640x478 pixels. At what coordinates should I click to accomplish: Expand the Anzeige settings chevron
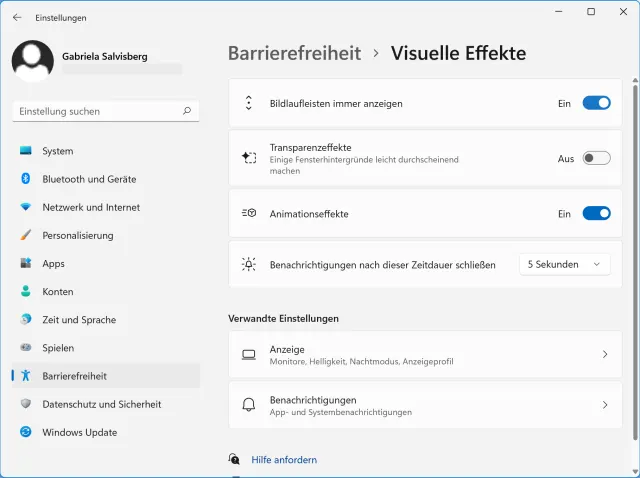tap(605, 355)
